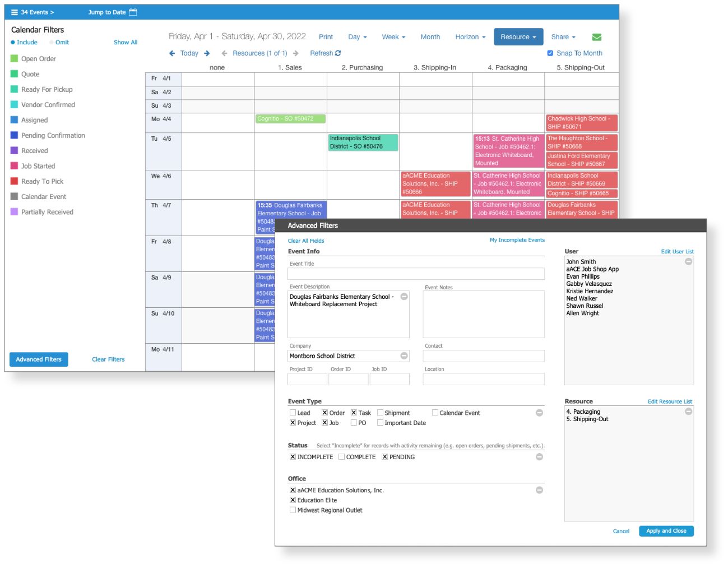This screenshot has height=568, width=728.
Task: Click the Apply and Close button
Action: click(666, 530)
